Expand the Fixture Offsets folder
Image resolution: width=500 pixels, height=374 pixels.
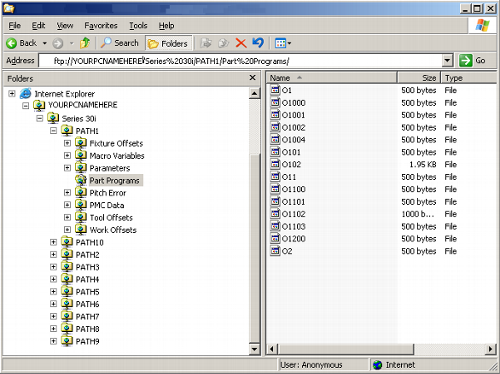coord(67,143)
